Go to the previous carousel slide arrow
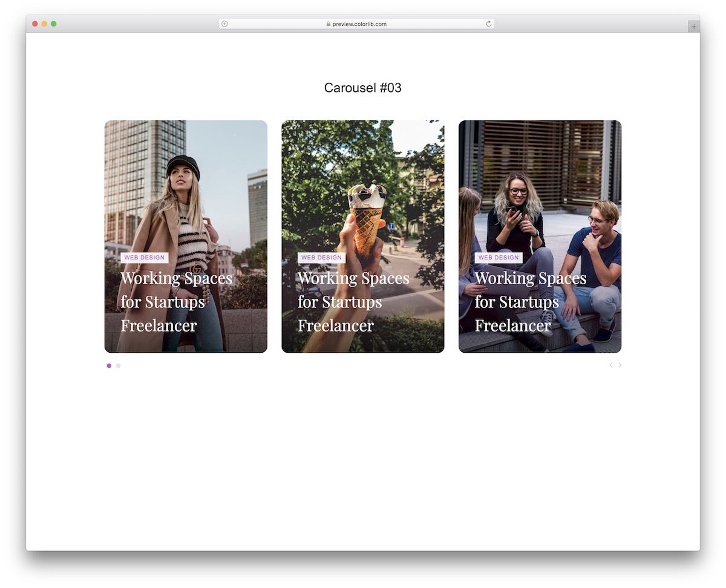 (610, 365)
